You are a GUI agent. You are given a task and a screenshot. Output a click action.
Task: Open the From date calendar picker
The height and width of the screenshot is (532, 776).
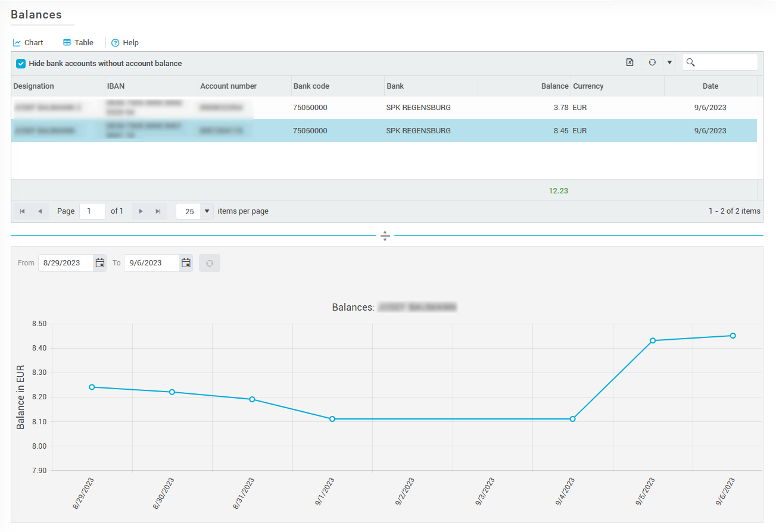tap(99, 263)
